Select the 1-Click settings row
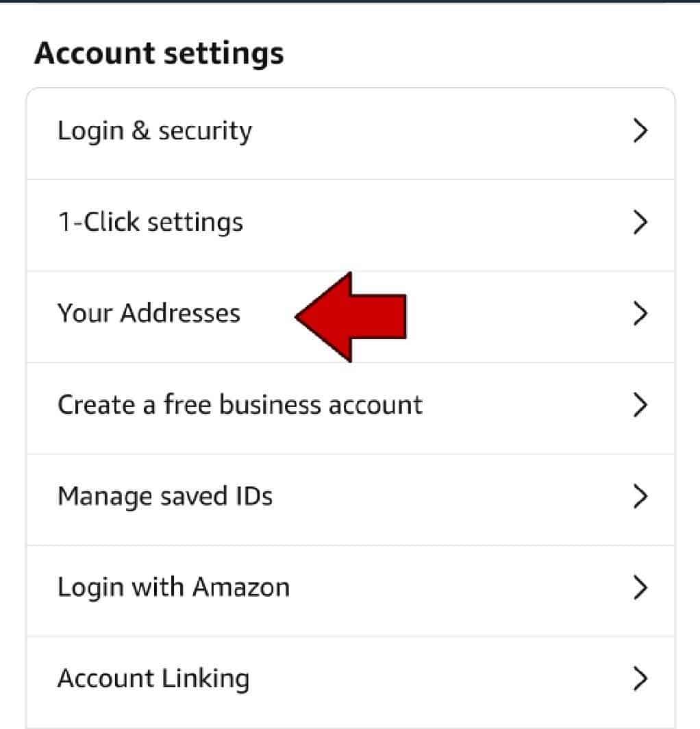This screenshot has height=729, width=700. tap(151, 221)
